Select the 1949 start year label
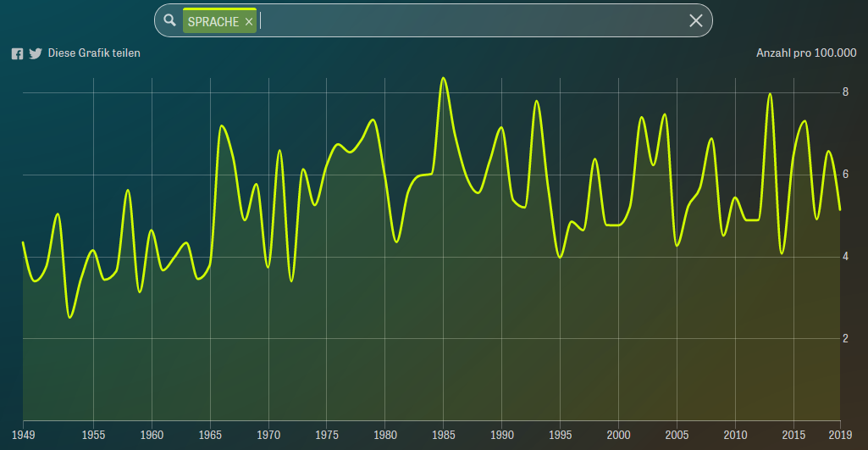868x450 pixels. tap(23, 435)
